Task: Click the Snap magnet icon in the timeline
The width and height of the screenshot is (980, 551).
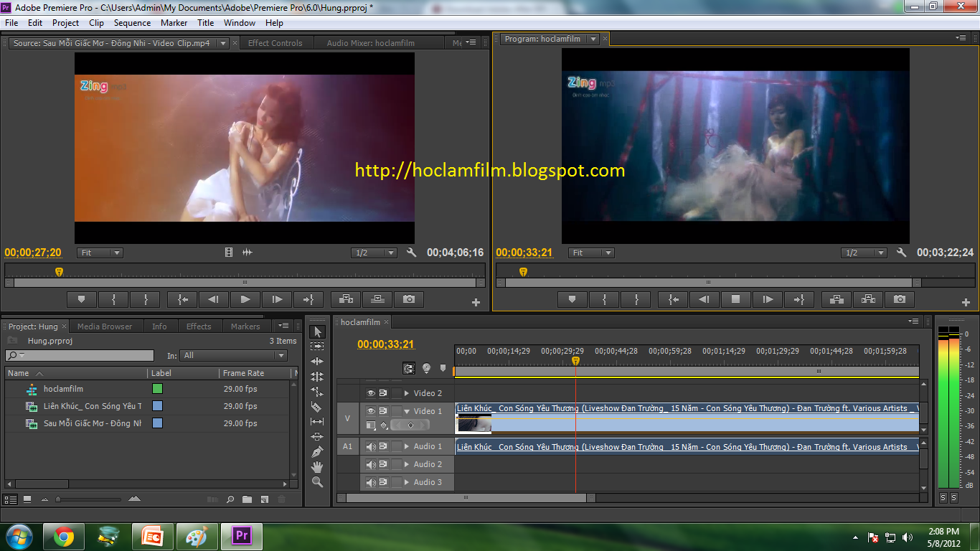Action: (x=408, y=368)
